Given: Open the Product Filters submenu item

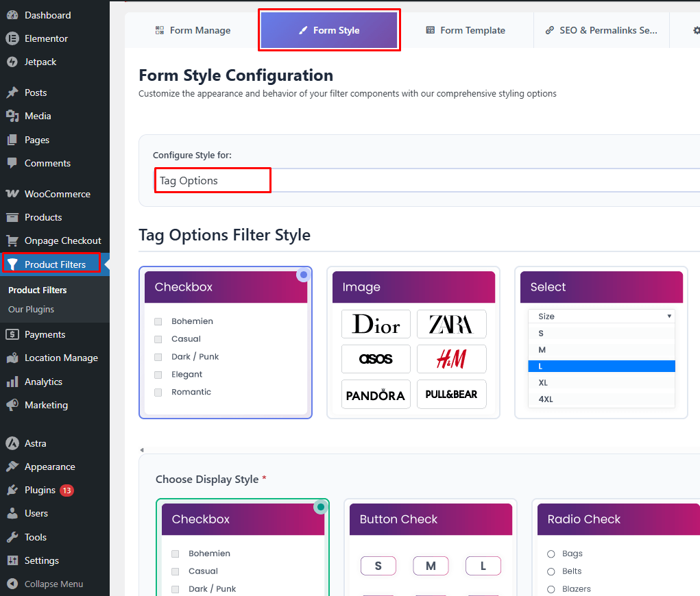Looking at the screenshot, I should coord(38,290).
